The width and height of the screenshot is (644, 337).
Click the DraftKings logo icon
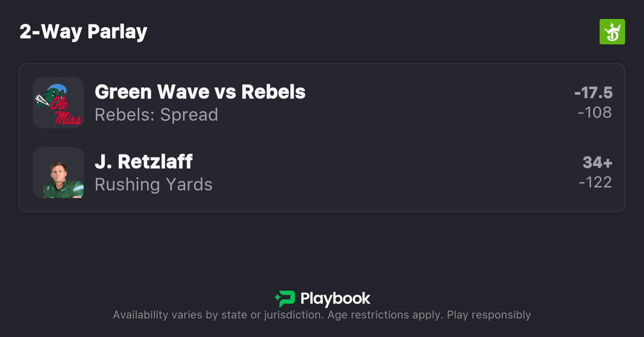(612, 32)
